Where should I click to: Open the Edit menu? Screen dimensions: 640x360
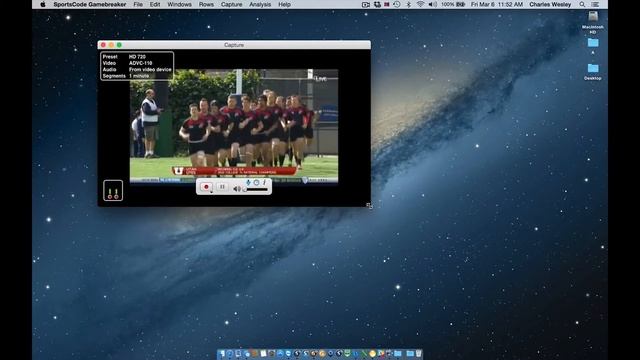[x=155, y=4]
